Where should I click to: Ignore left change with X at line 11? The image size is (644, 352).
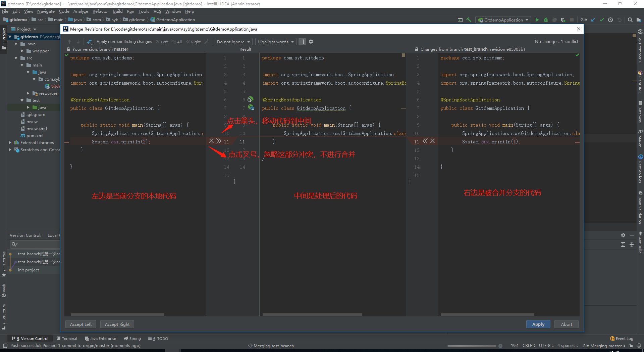tap(211, 141)
